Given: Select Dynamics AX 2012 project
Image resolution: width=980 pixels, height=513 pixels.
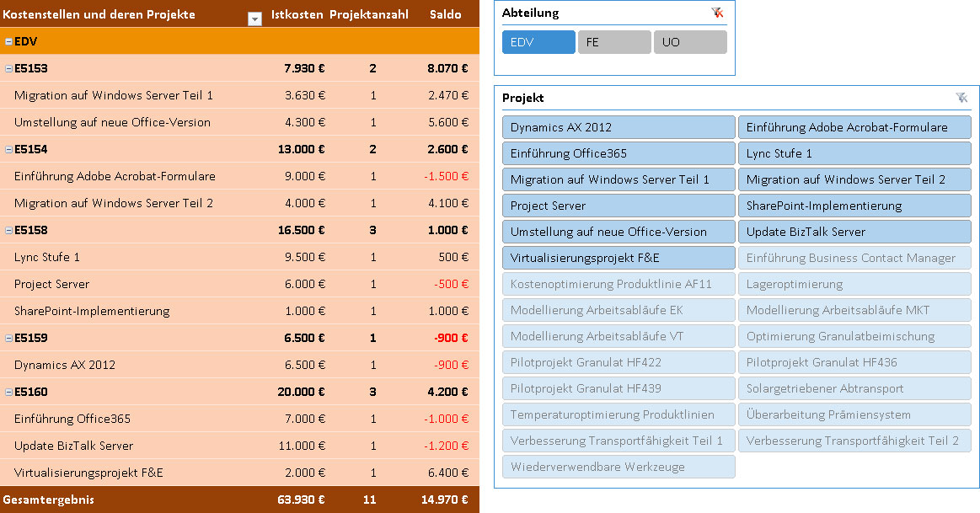Looking at the screenshot, I should pyautogui.click(x=619, y=127).
